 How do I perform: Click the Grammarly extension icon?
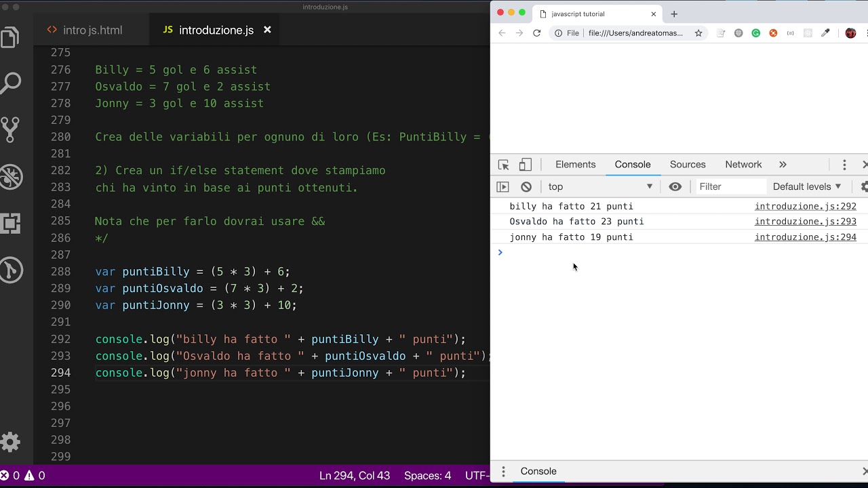click(x=755, y=33)
